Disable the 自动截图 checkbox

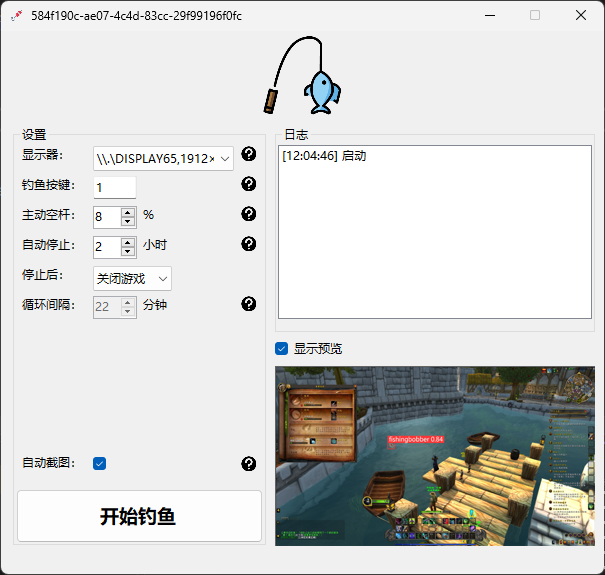click(100, 463)
